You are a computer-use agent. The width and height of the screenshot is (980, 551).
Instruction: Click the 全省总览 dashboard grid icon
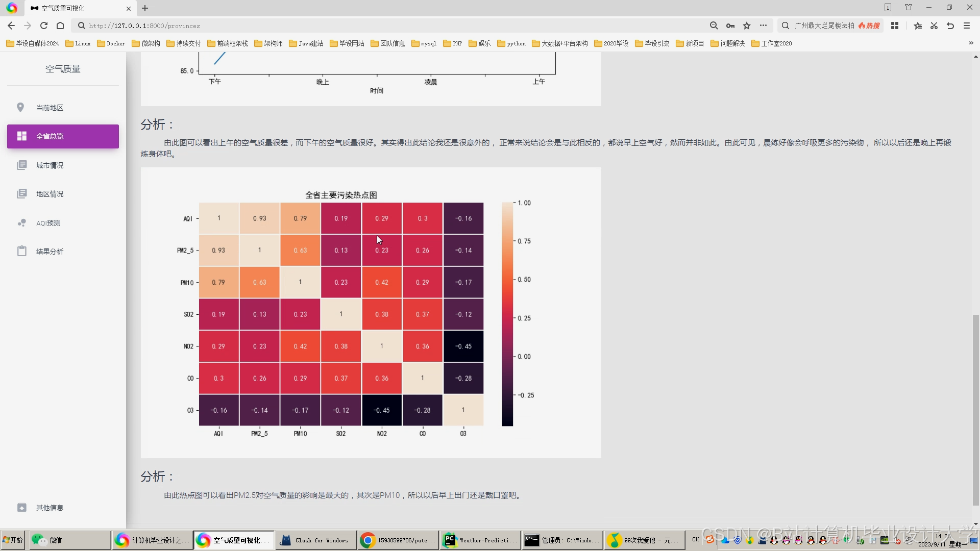pos(21,136)
